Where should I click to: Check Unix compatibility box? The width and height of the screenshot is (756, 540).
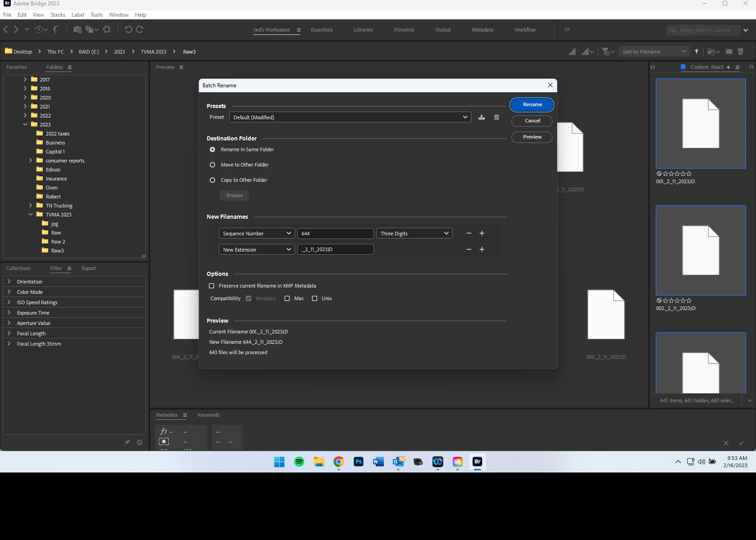(x=315, y=298)
